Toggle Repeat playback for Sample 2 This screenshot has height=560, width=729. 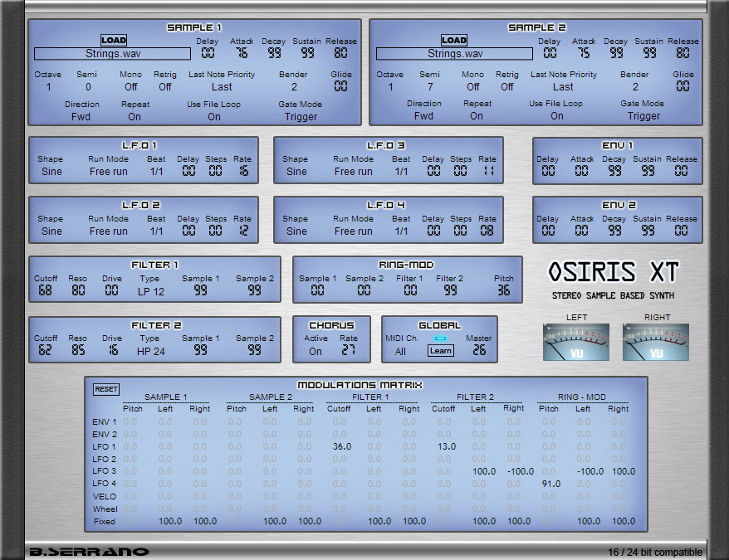tap(477, 116)
